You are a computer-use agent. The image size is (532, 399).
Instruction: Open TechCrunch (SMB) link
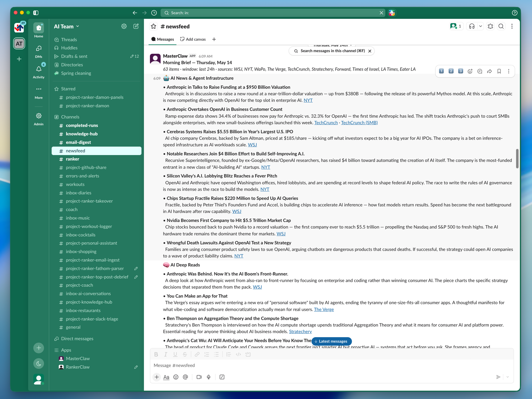click(359, 123)
